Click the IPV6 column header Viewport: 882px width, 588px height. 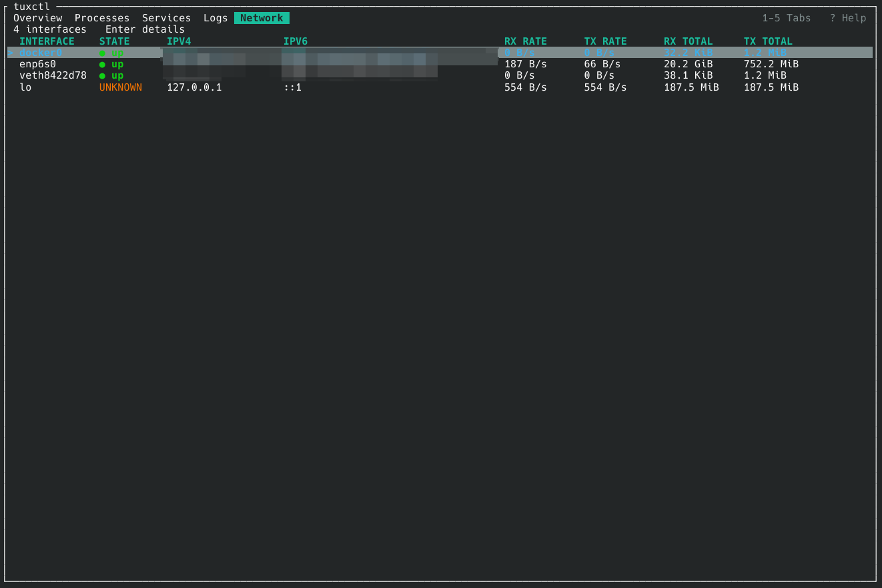296,41
